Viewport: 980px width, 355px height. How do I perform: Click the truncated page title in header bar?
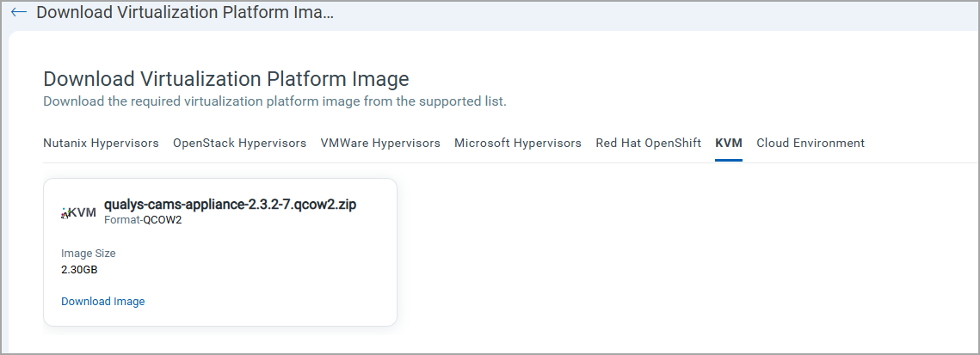click(x=185, y=13)
